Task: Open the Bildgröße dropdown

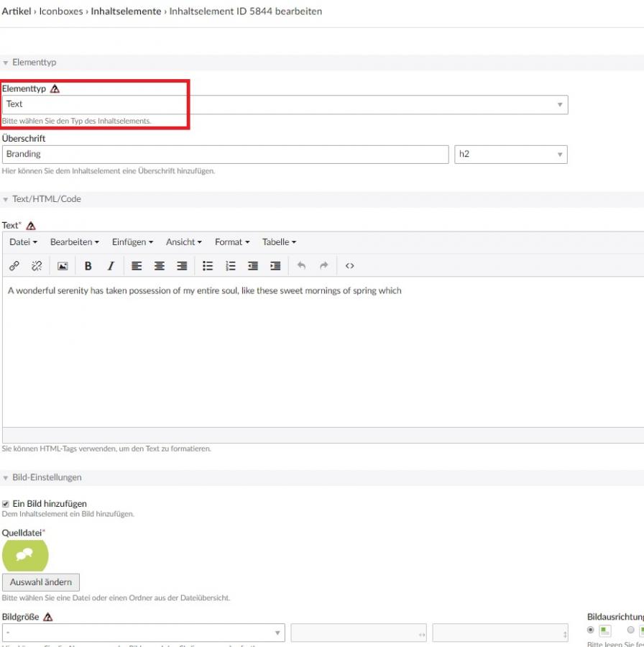Action: tap(144, 633)
